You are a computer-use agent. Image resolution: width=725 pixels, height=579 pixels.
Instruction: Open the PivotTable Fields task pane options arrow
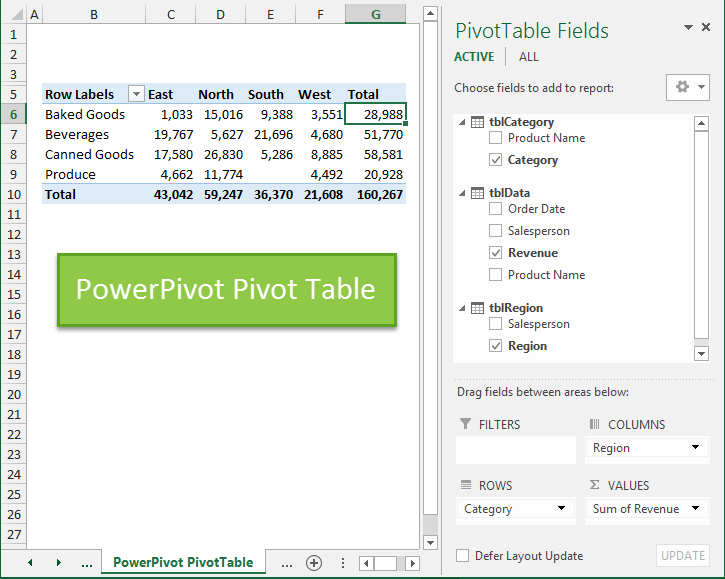coord(688,28)
